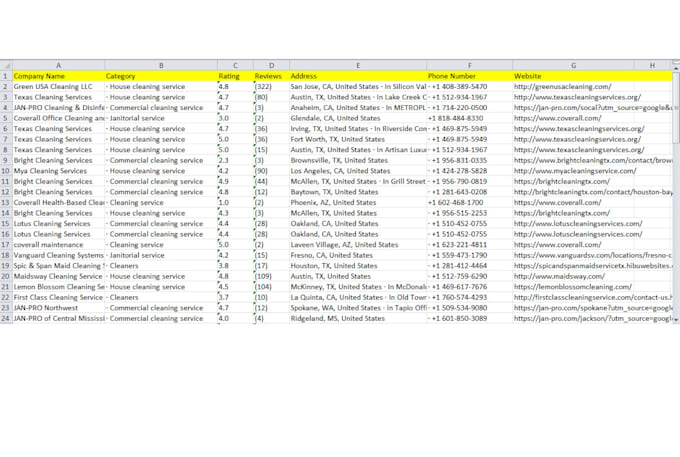Viewport: 680px width, 457px height.
Task: Click the Janitorial service cell in row 5
Action: click(161, 118)
